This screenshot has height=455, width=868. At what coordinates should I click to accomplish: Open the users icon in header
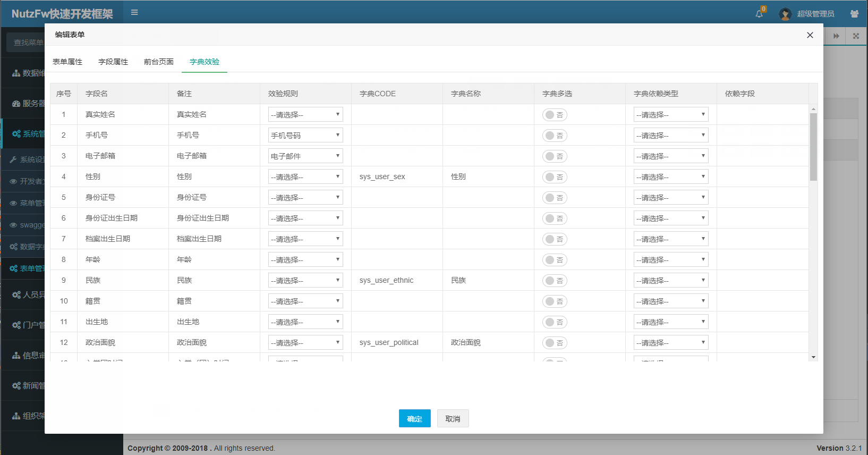854,14
